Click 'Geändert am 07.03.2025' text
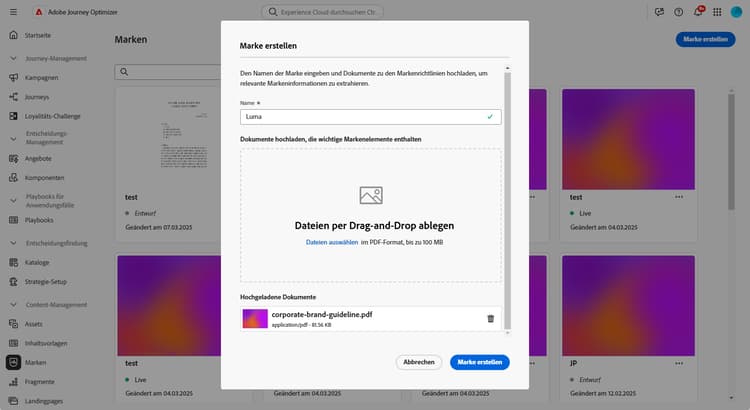The width and height of the screenshot is (750, 410). (159, 227)
